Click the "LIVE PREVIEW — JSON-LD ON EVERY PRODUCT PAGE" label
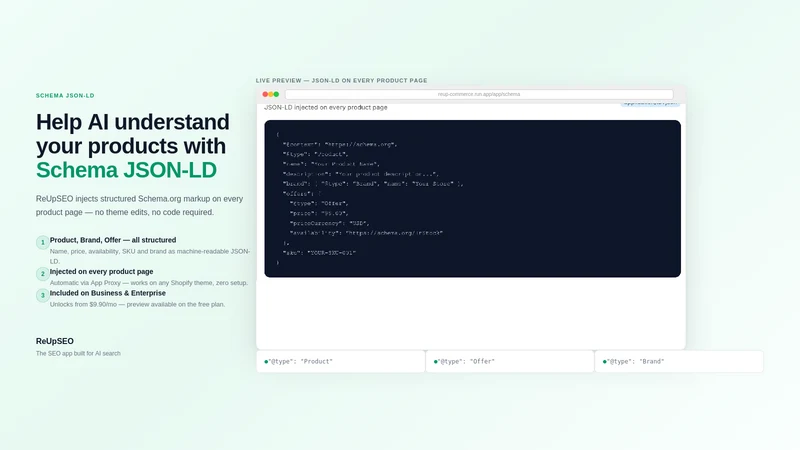 click(341, 81)
